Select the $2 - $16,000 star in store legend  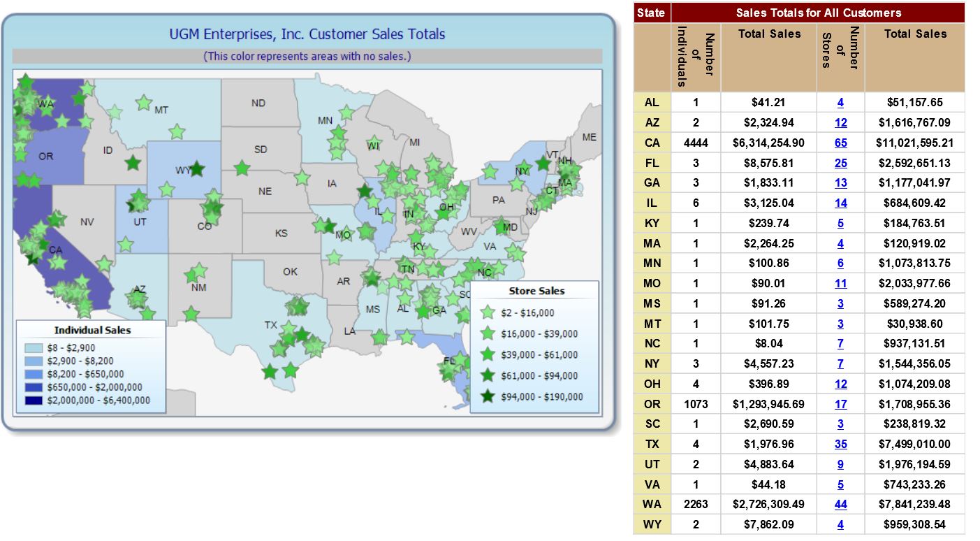488,312
